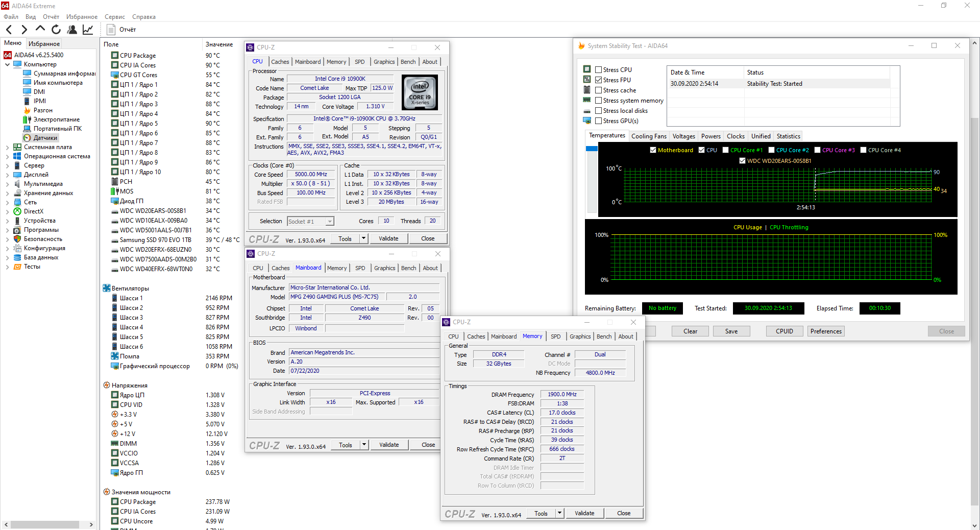The height and width of the screenshot is (530, 980).
Task: Open Tools dropdown arrow in CPU-Z Memory window
Action: [559, 513]
